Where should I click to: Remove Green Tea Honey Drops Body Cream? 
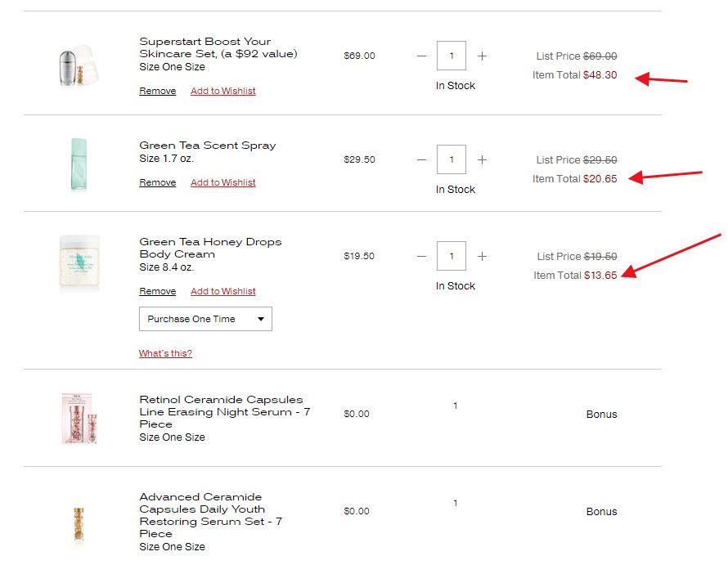157,291
